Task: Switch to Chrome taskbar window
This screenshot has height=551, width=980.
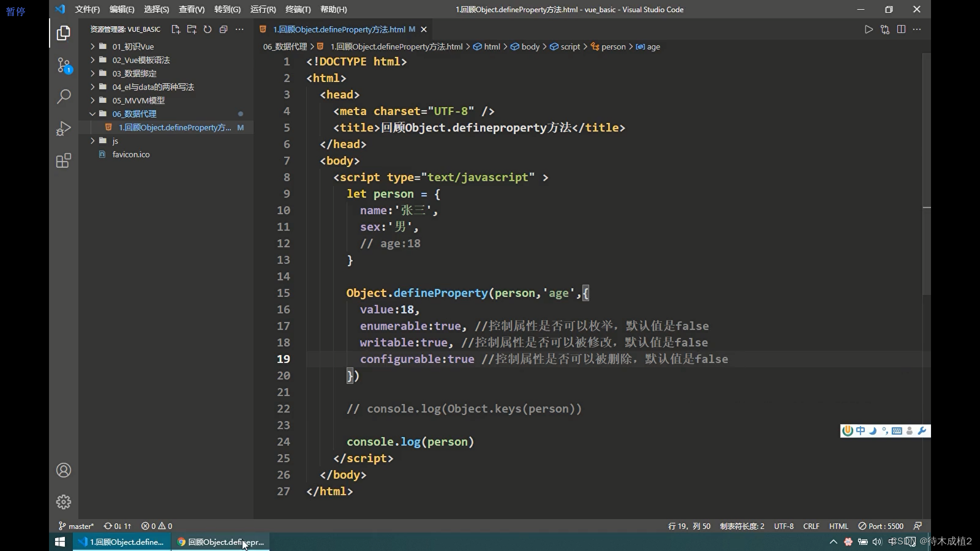Action: [221, 542]
